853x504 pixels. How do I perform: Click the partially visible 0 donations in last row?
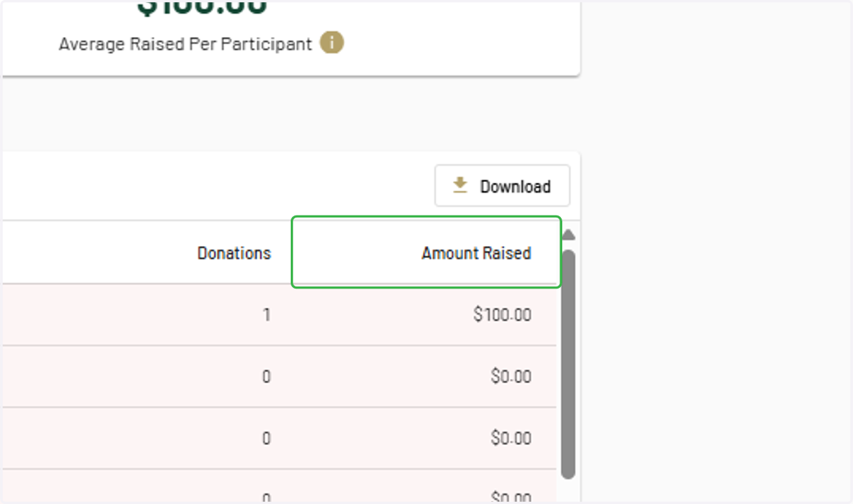point(267,498)
